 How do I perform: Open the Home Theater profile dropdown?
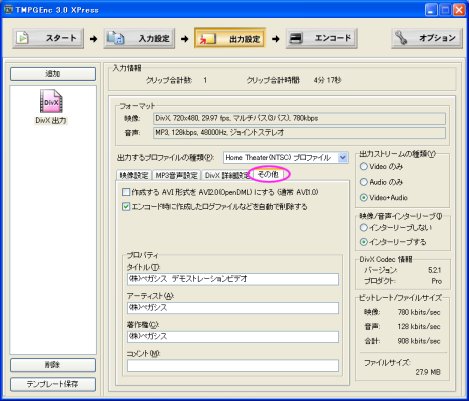point(343,157)
